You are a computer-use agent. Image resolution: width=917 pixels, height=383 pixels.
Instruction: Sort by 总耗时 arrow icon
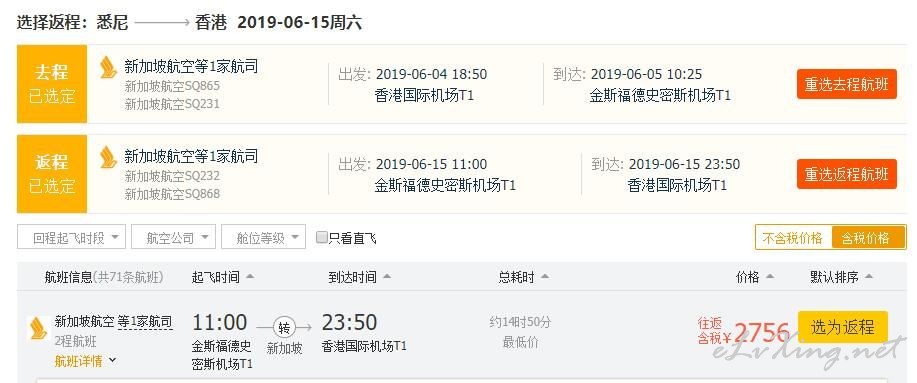coord(544,277)
